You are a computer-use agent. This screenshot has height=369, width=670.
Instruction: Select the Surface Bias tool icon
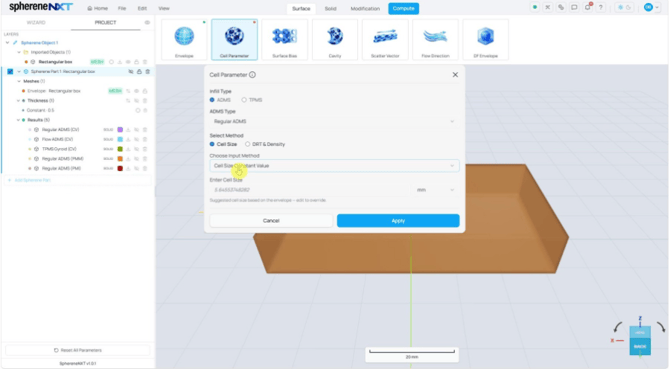coord(285,39)
